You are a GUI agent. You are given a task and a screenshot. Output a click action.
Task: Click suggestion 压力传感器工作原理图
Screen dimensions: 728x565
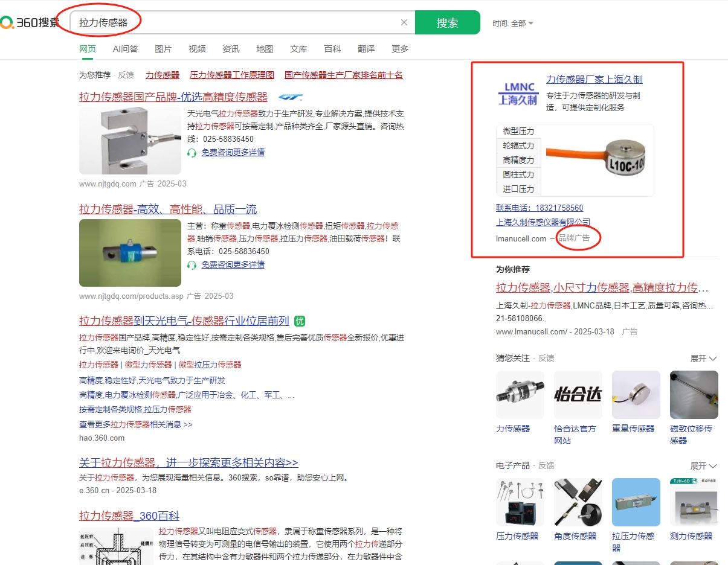(x=232, y=75)
